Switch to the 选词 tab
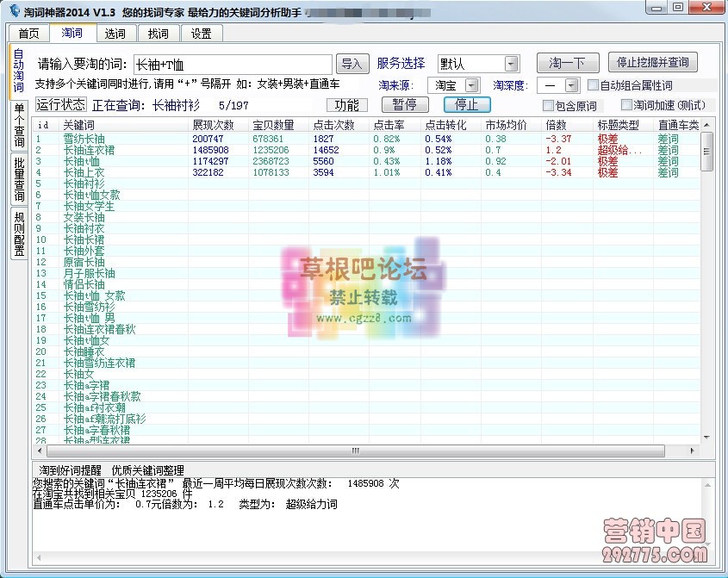The height and width of the screenshot is (578, 728). tap(115, 33)
